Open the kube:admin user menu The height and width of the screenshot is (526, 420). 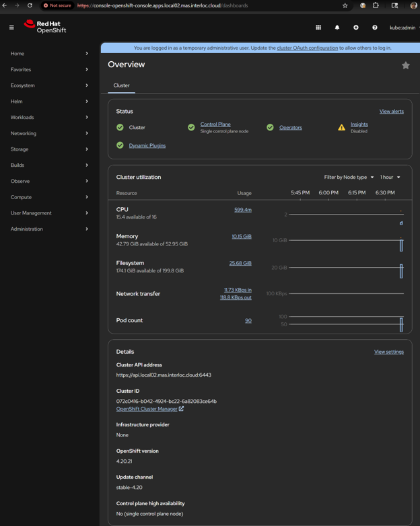[404, 28]
